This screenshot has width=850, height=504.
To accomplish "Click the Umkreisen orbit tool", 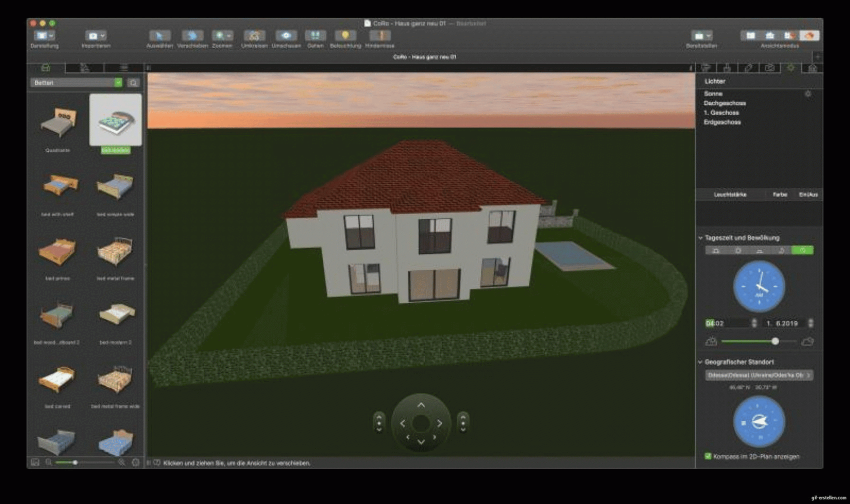I will (254, 35).
